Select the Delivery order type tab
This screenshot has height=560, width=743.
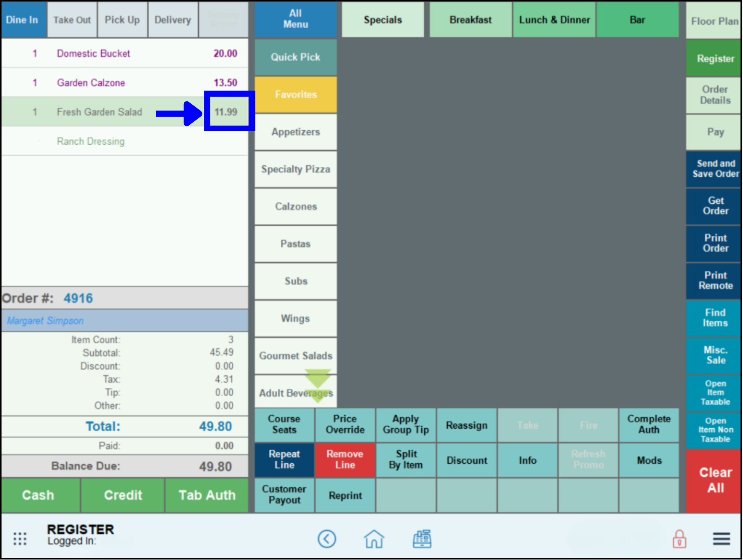173,20
